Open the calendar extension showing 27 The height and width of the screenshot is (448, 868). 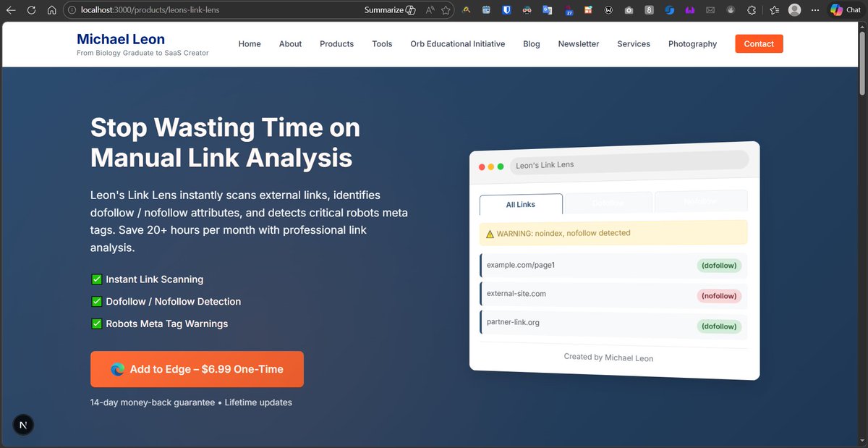point(569,10)
